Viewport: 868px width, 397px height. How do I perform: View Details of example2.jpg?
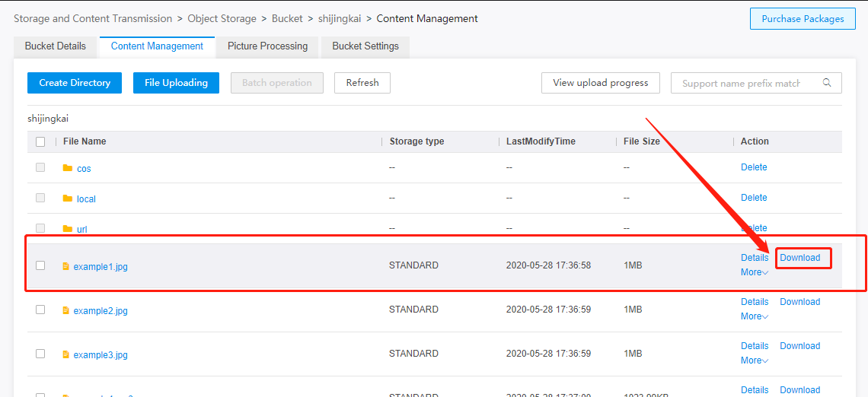[755, 302]
